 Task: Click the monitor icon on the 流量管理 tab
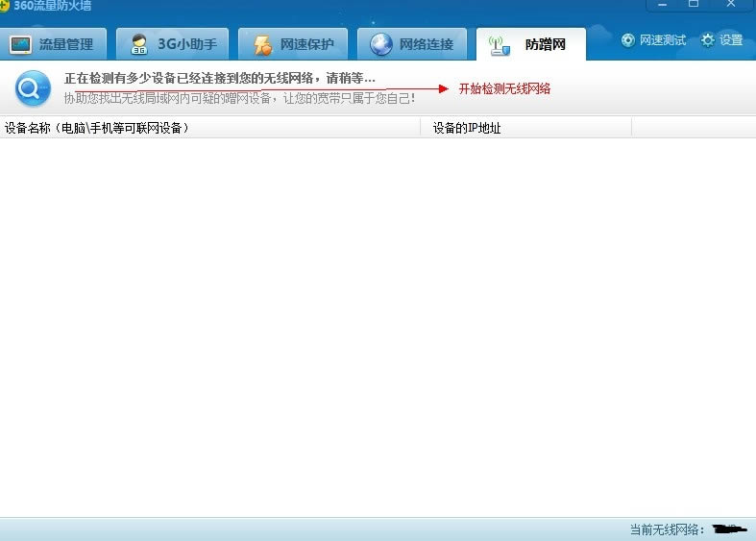tap(21, 44)
